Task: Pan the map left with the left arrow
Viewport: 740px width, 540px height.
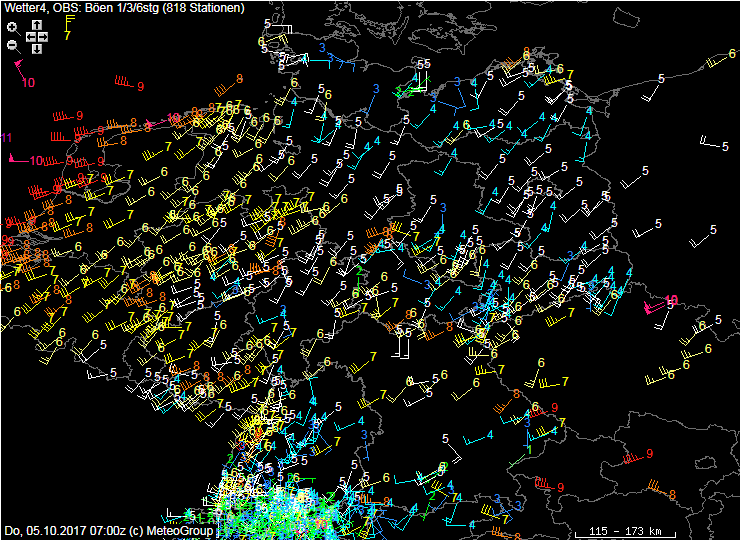Action: pyautogui.click(x=31, y=37)
